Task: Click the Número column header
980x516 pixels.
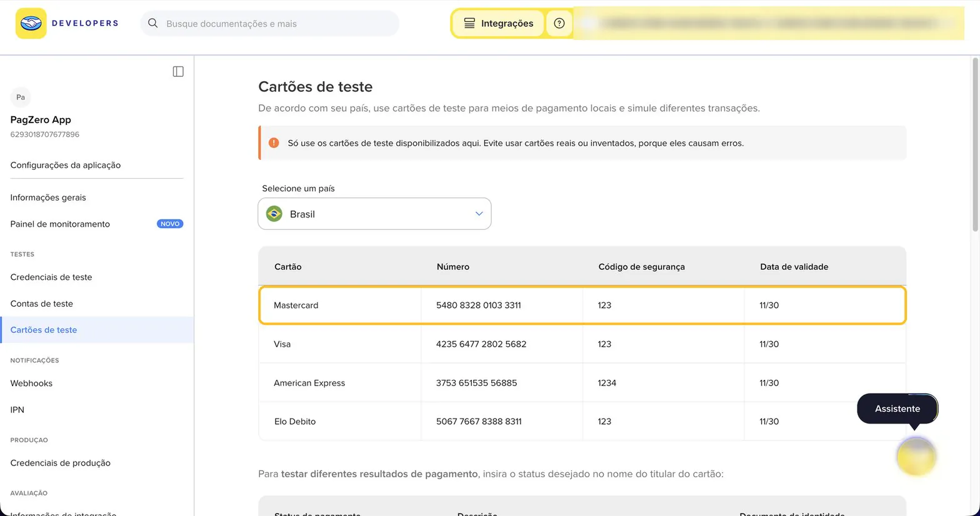Action: 453,266
